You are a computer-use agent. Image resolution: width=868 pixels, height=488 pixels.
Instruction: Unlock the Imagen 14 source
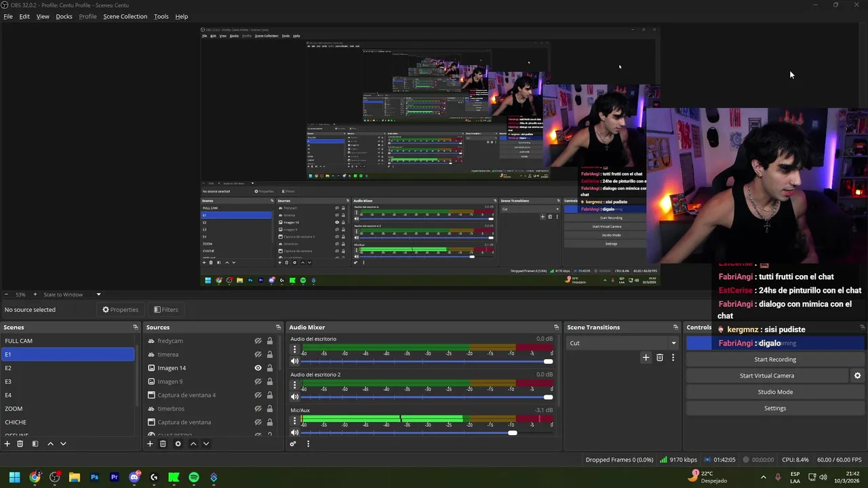[269, 368]
